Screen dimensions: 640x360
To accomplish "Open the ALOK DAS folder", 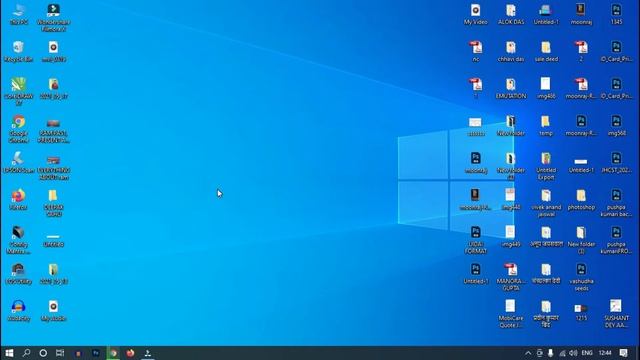I will pos(511,14).
